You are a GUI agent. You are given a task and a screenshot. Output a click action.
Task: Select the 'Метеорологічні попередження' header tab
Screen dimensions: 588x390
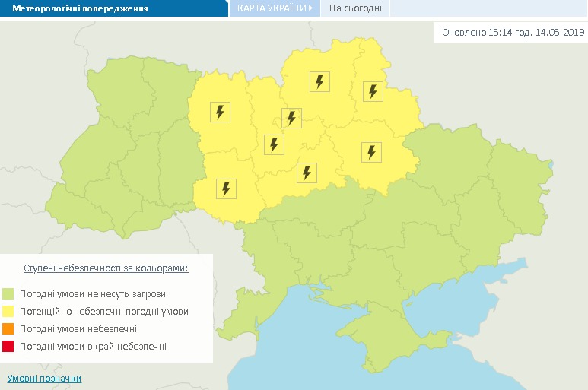click(x=80, y=9)
